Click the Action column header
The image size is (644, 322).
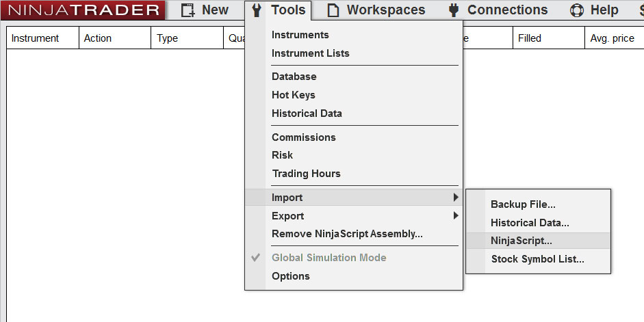[115, 38]
